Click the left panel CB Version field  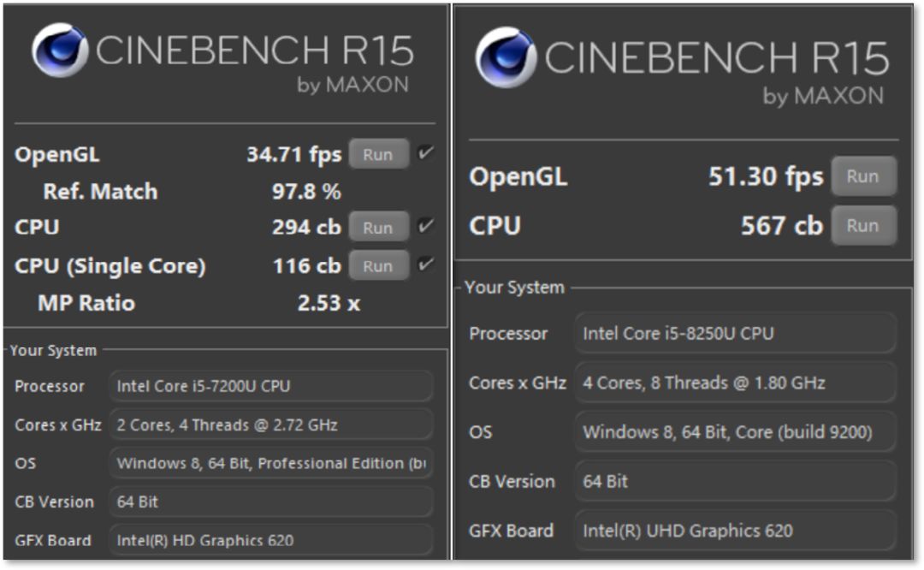pyautogui.click(x=271, y=502)
